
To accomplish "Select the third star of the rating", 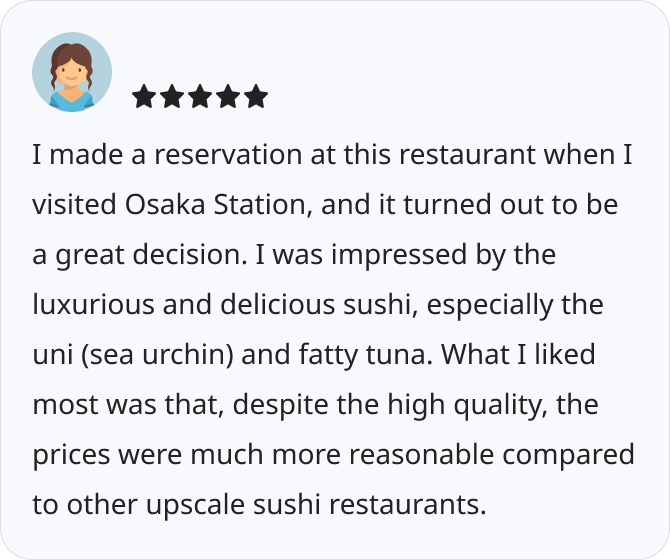I will pos(200,96).
